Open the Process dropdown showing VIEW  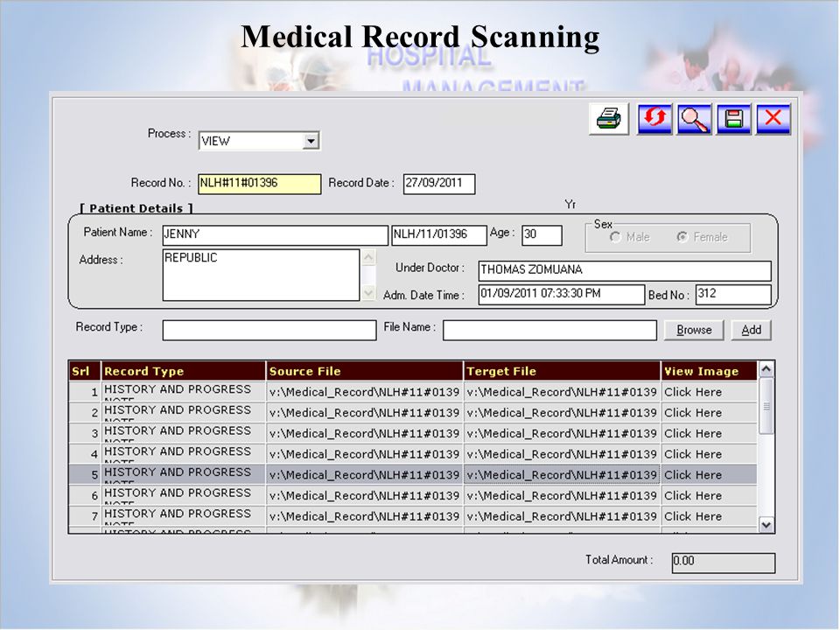(310, 141)
